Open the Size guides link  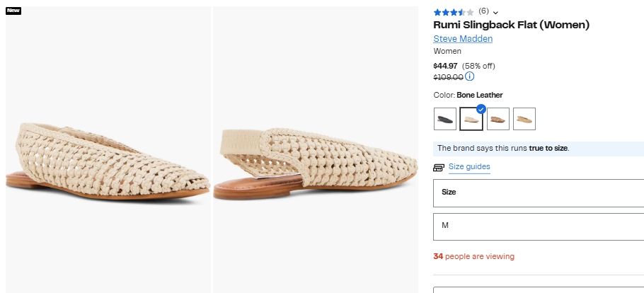click(x=469, y=167)
